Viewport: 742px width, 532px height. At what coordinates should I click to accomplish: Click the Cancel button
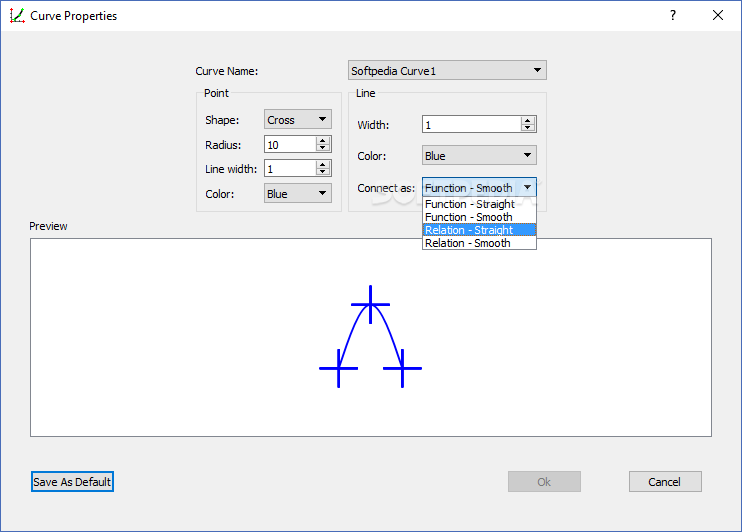tap(665, 482)
